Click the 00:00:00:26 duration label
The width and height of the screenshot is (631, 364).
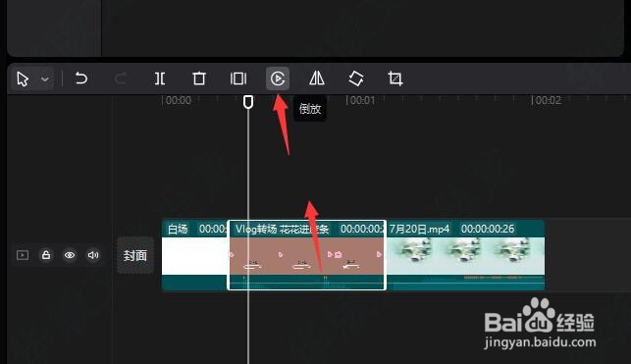coord(488,229)
